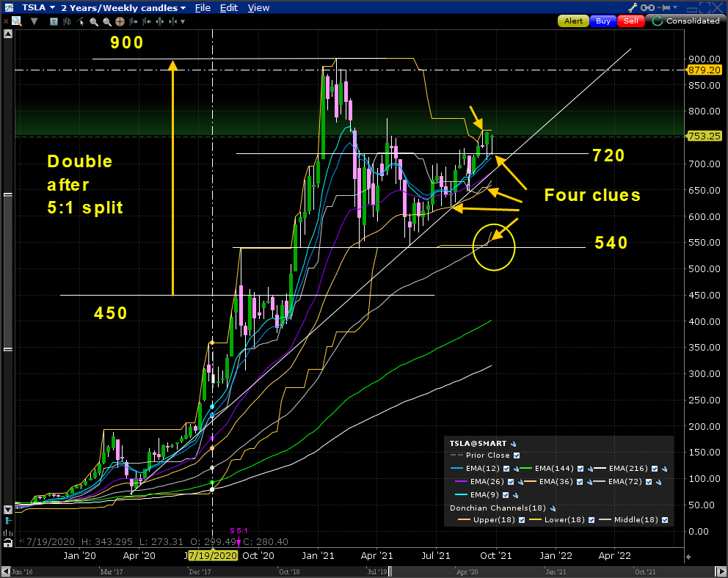Toggle EMA(72) visibility checkbox
The height and width of the screenshot is (578, 728).
(649, 482)
